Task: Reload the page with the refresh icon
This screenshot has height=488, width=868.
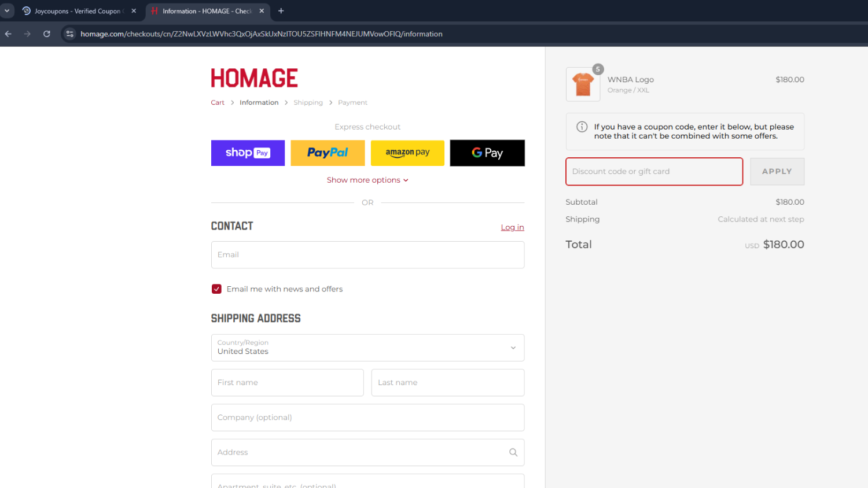Action: coord(47,34)
